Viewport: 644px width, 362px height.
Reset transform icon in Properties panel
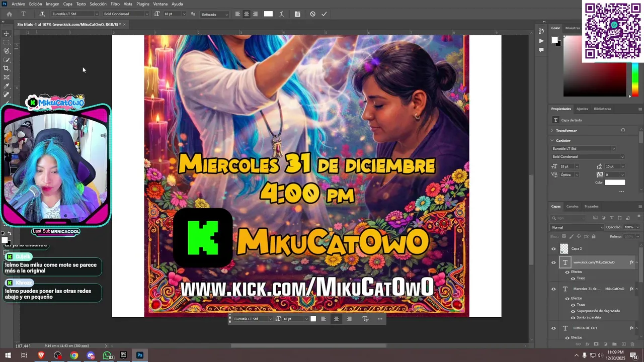tap(623, 130)
